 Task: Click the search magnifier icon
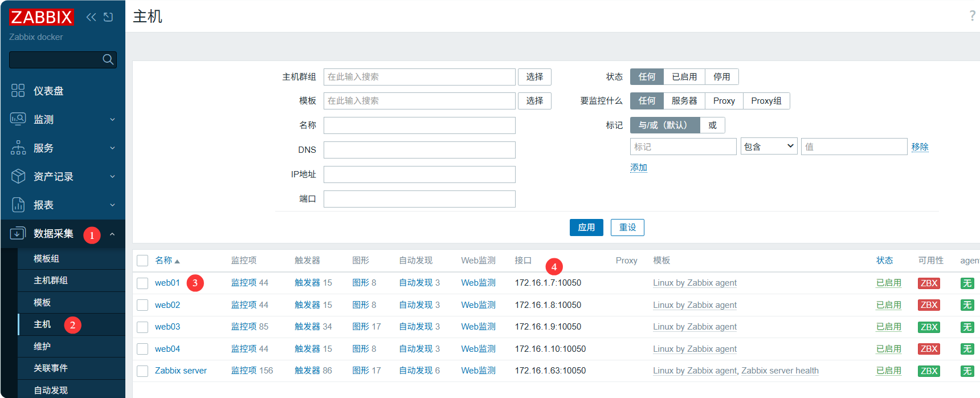pyautogui.click(x=108, y=59)
